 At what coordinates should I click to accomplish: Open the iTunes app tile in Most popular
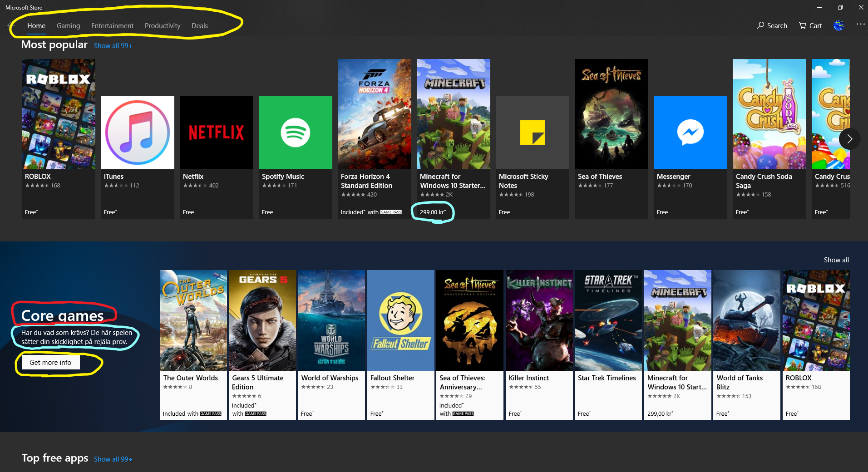pyautogui.click(x=138, y=157)
